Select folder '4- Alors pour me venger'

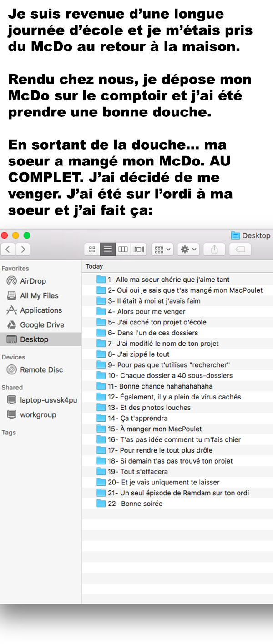coord(177,311)
